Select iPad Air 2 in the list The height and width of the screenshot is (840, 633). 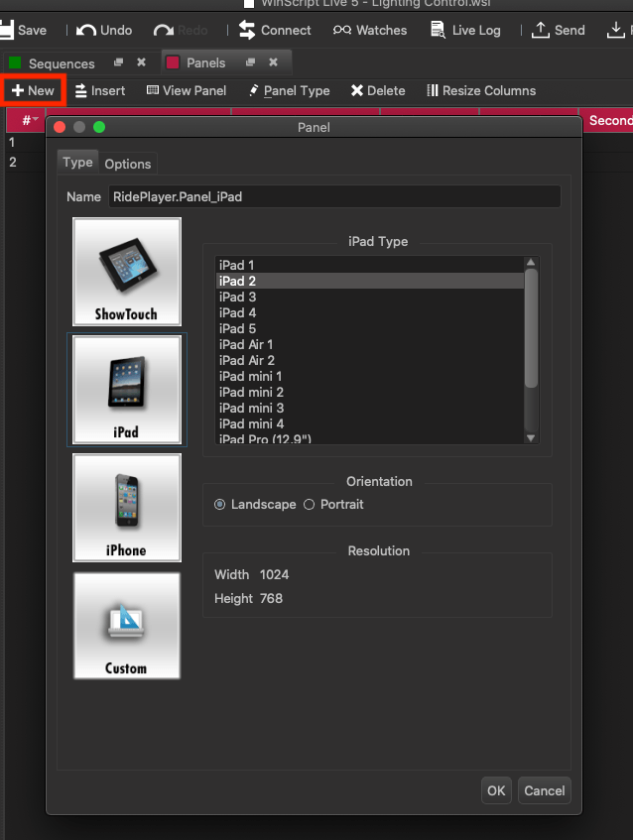[x=370, y=360]
